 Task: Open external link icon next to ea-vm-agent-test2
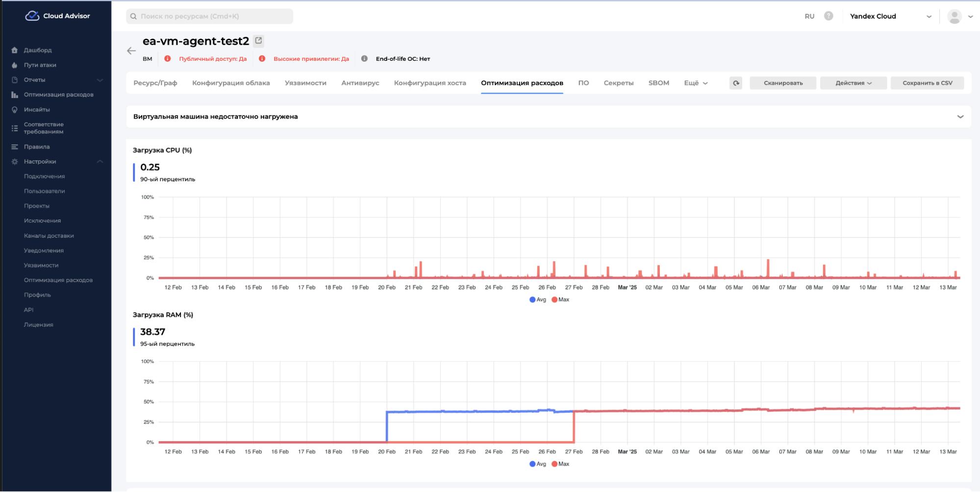coord(258,41)
